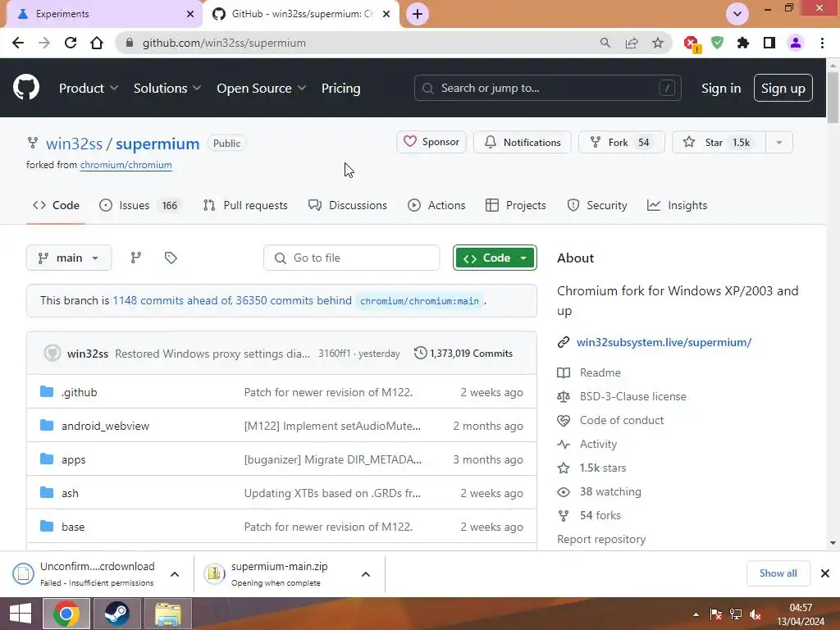This screenshot has height=630, width=840.
Task: Expand options for supermium-main.zip download
Action: point(366,574)
